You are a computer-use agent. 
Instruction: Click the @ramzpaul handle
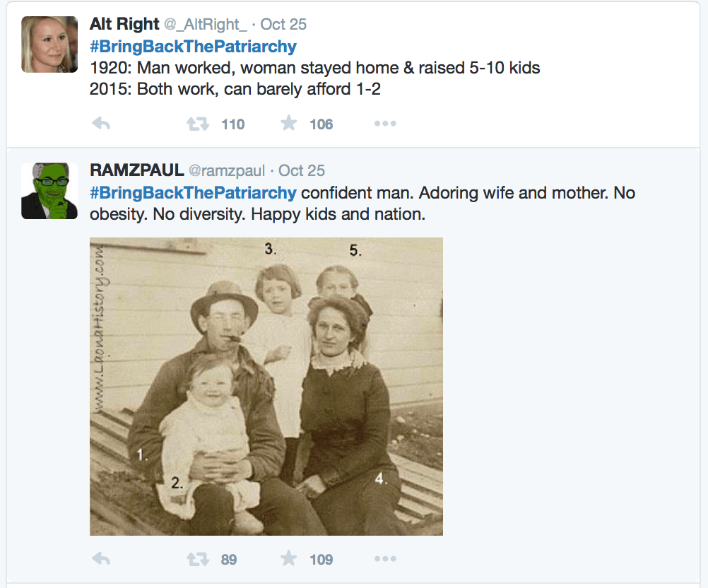[226, 171]
